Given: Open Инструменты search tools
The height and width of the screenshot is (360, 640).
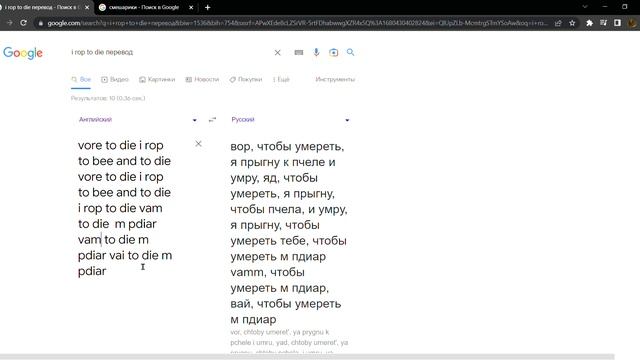Looking at the screenshot, I should click(x=335, y=80).
